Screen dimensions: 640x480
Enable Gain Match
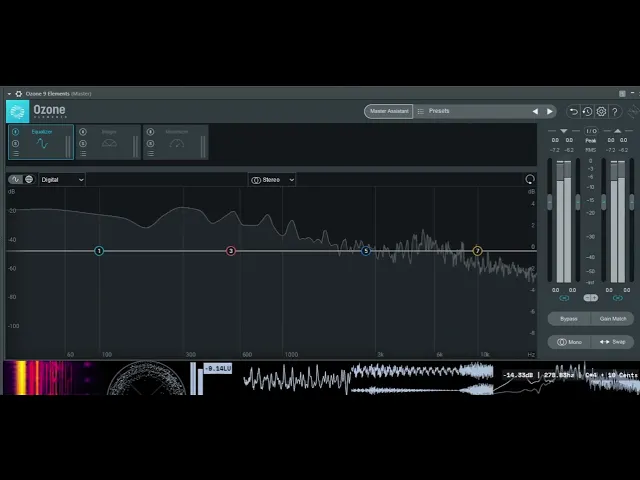[613, 319]
